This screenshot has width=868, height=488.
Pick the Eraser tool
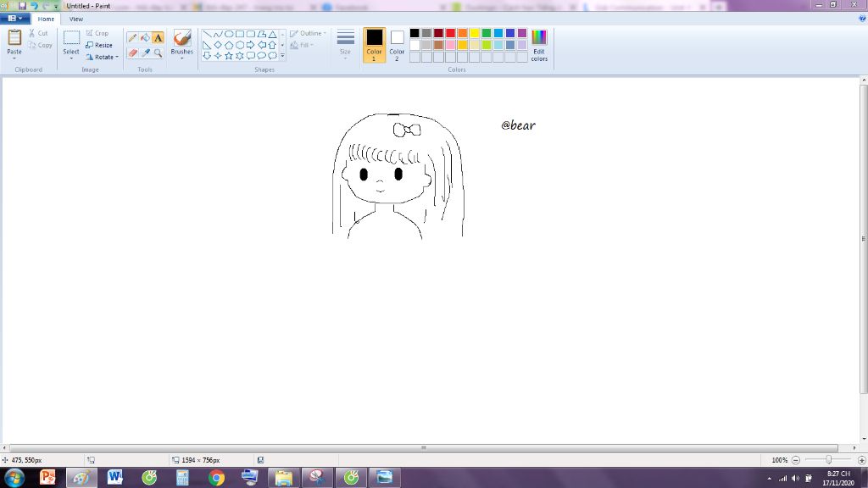(132, 53)
